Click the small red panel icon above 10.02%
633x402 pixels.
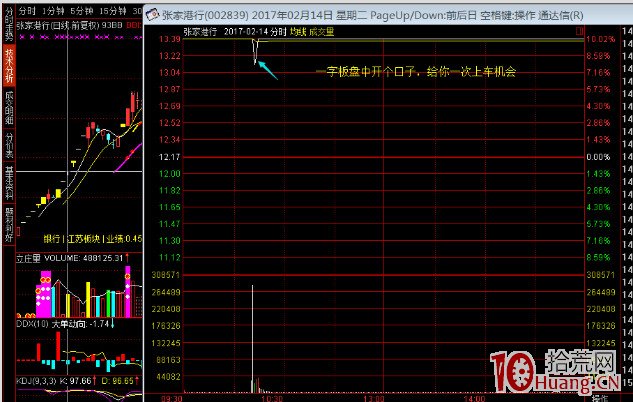click(x=580, y=31)
